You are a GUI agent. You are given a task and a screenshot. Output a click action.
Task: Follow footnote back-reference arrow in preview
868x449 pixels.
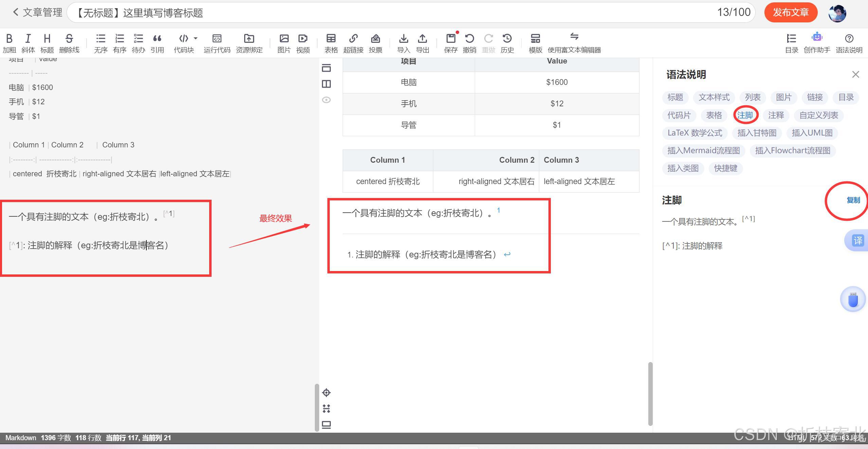[x=507, y=254]
